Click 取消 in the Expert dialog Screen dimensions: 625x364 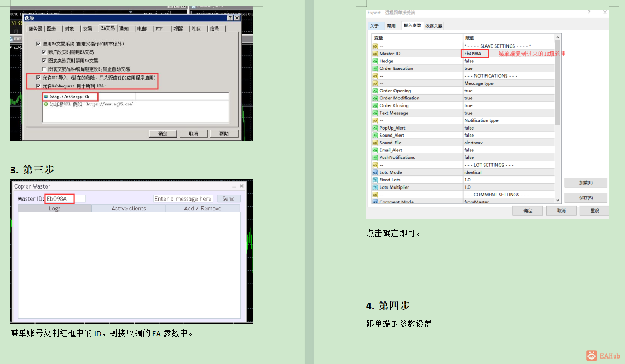tap(561, 210)
